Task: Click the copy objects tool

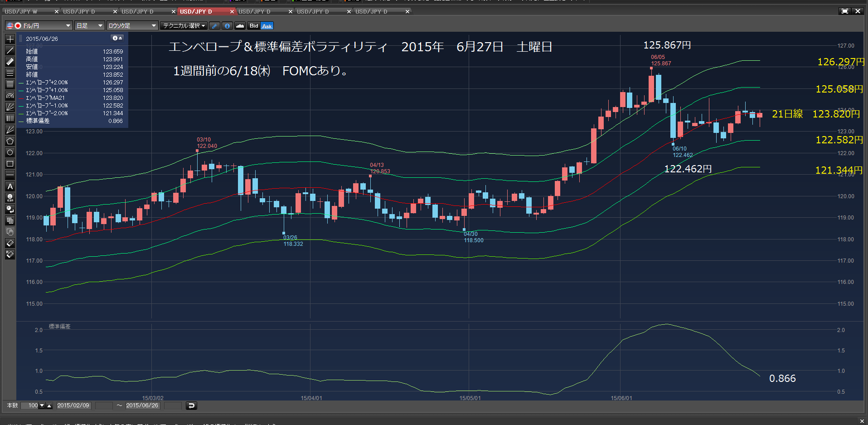Action: [10, 220]
